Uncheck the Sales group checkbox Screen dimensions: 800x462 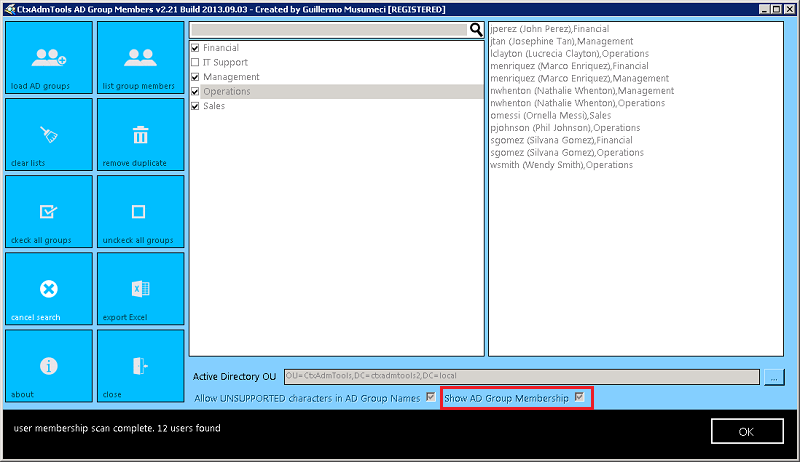point(195,106)
